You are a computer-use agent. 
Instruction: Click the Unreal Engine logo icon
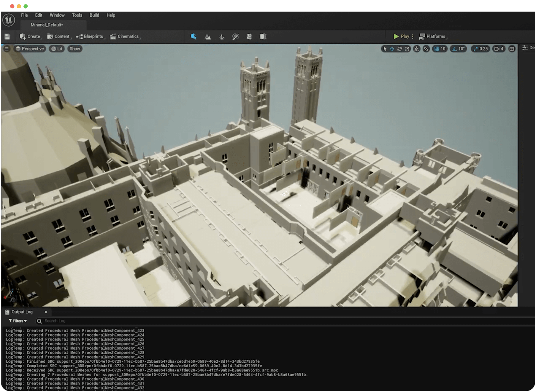pyautogui.click(x=9, y=20)
